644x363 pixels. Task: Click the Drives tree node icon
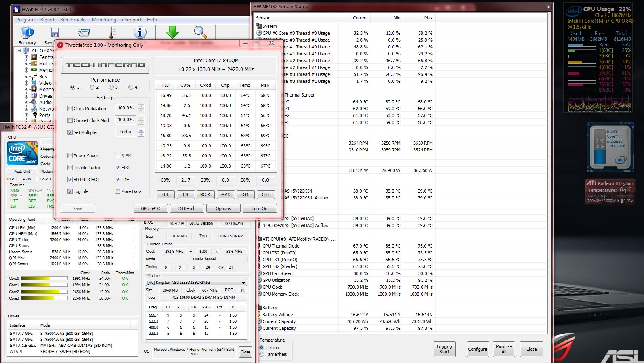click(34, 96)
